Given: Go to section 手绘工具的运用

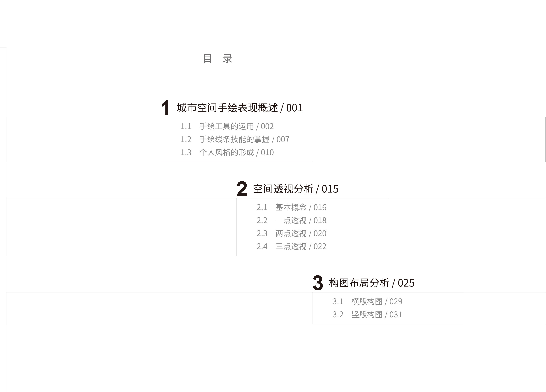Looking at the screenshot, I should pos(226,126).
